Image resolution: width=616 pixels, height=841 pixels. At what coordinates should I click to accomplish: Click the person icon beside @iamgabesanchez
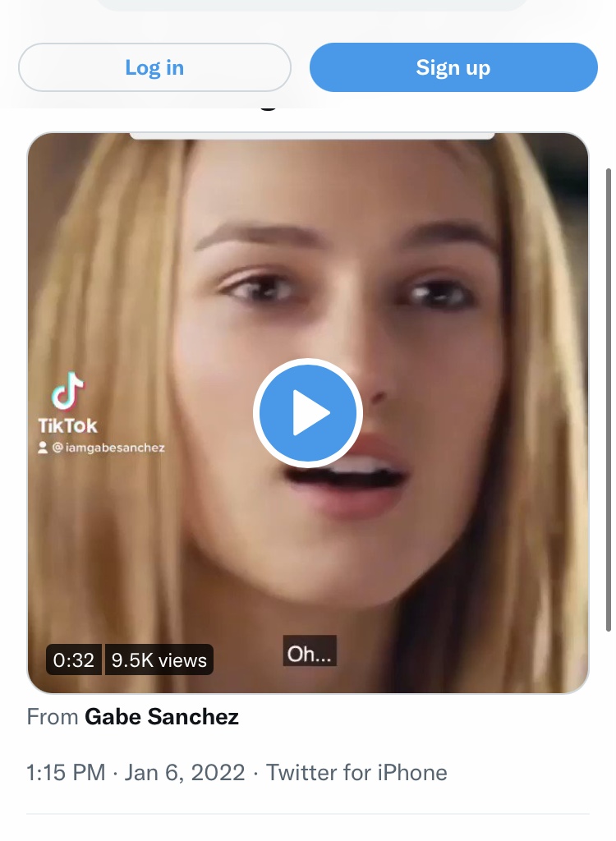click(x=43, y=448)
